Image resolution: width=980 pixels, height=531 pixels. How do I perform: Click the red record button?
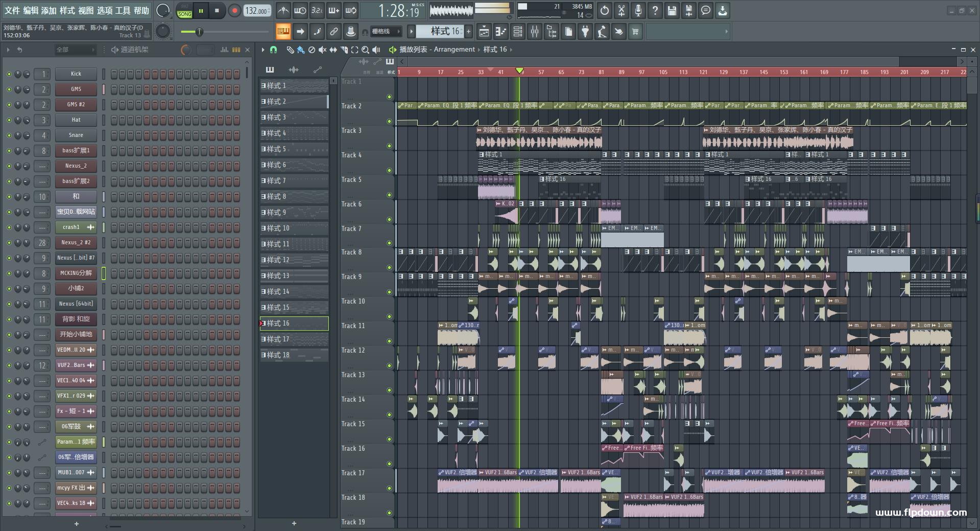[234, 11]
